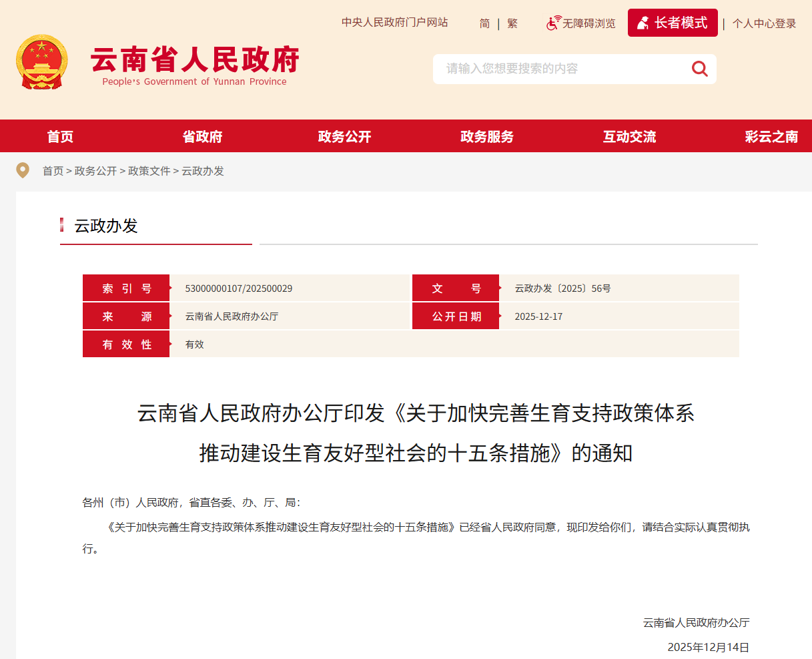The image size is (812, 659).
Task: Open the 省政府 menu item
Action: tap(202, 137)
